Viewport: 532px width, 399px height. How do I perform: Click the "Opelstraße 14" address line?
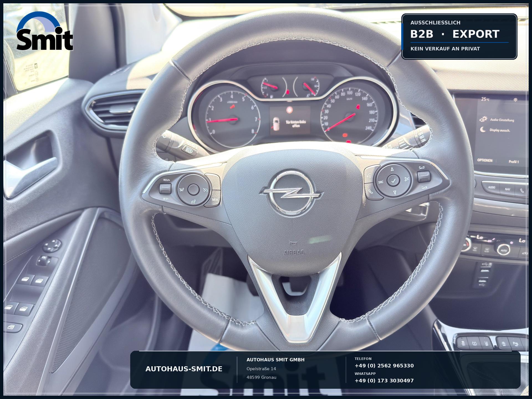click(x=261, y=369)
